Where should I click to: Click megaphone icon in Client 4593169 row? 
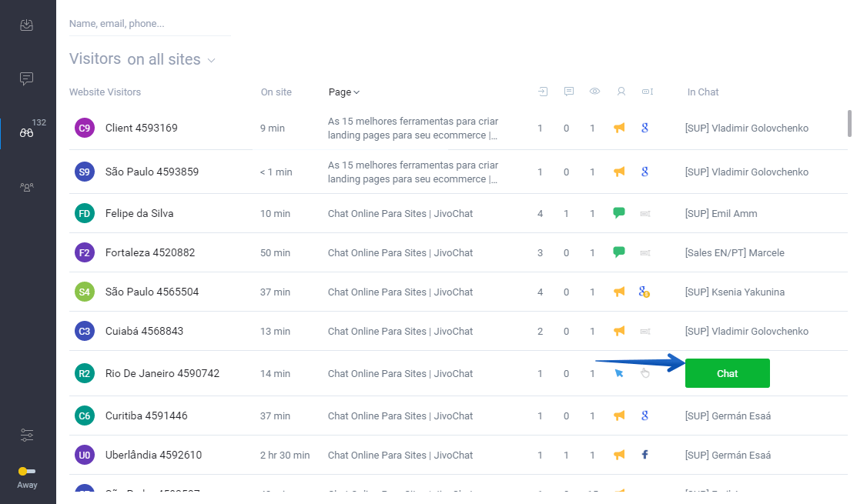[x=619, y=129]
